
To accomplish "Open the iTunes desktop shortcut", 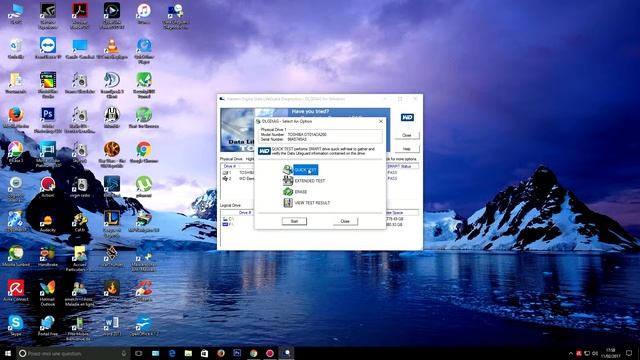I will 144,13.
